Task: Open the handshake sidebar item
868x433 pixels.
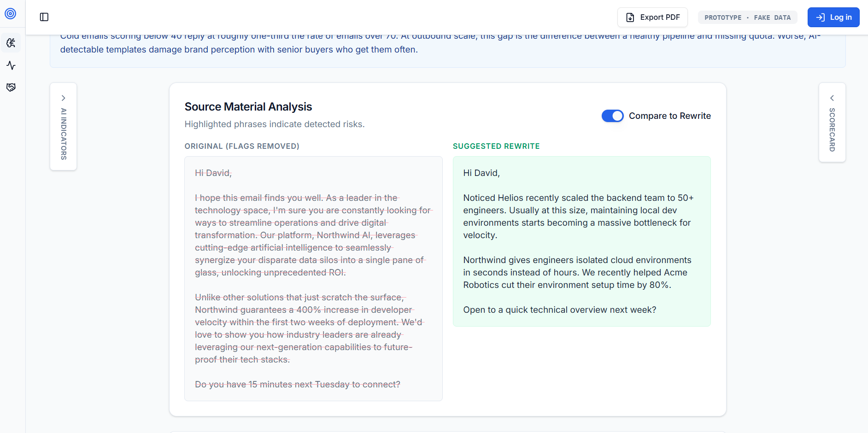Action: point(11,87)
